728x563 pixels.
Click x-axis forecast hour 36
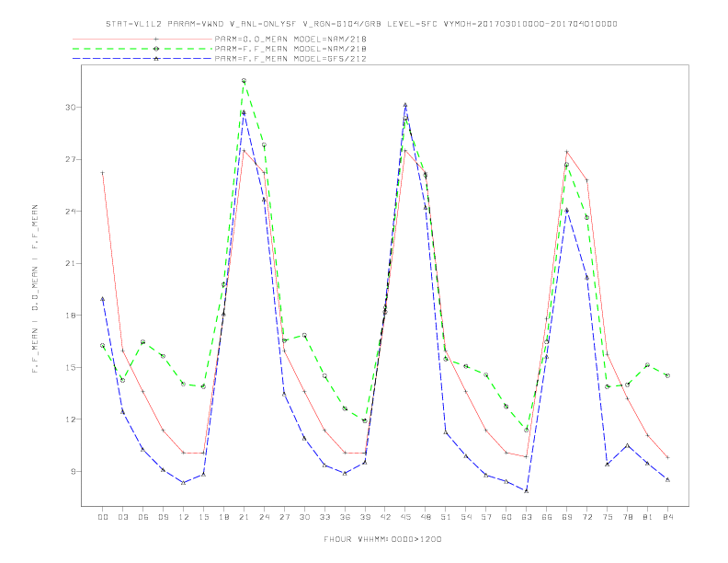click(x=345, y=517)
